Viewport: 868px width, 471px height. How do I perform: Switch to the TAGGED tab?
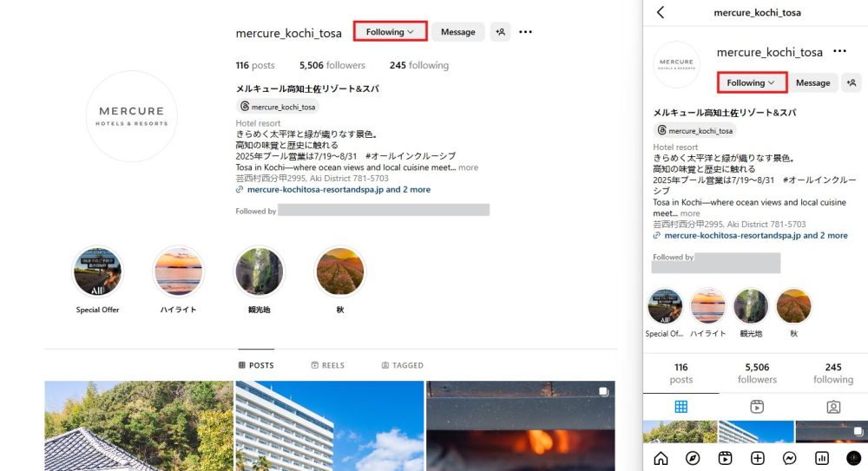pyautogui.click(x=403, y=365)
